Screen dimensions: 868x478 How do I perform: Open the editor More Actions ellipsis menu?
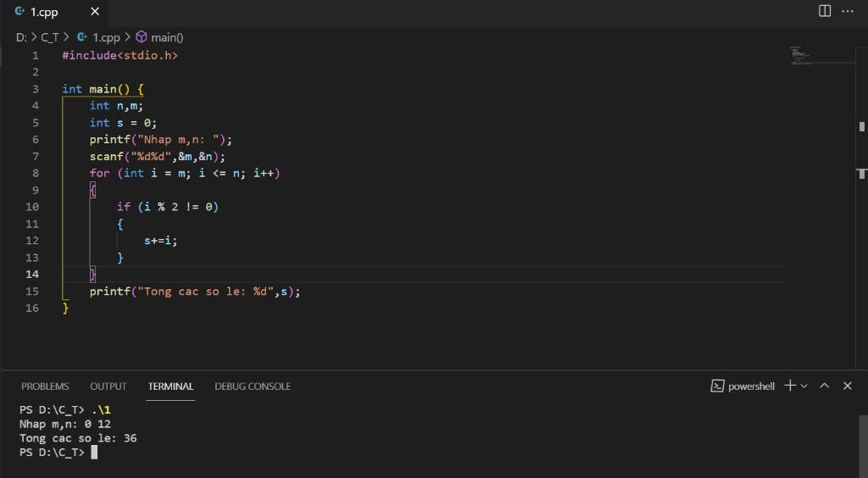[847, 11]
